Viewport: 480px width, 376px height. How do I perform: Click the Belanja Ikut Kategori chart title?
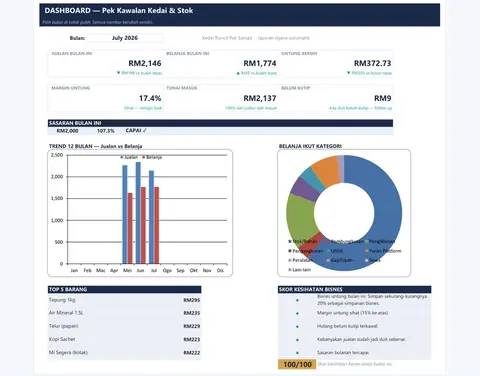[x=310, y=146]
